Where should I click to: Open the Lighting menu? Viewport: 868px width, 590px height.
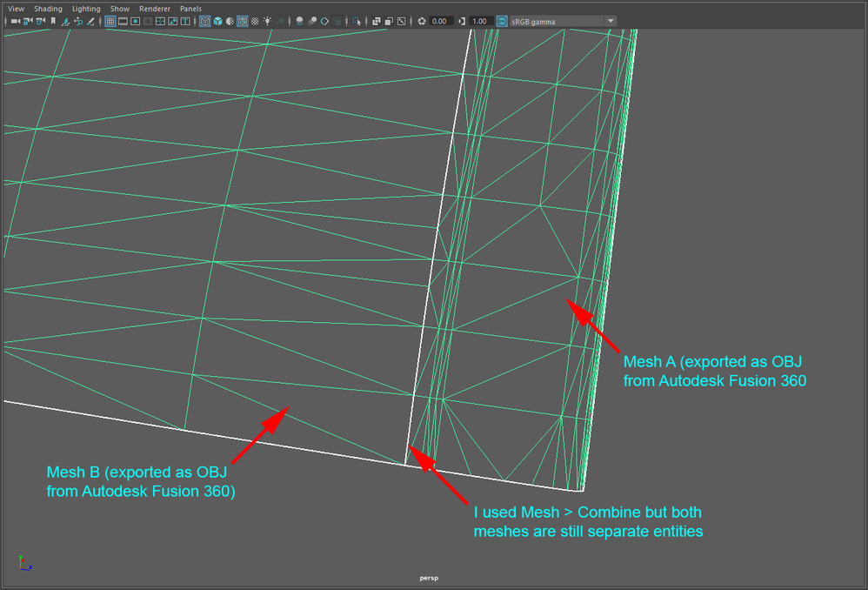86,9
